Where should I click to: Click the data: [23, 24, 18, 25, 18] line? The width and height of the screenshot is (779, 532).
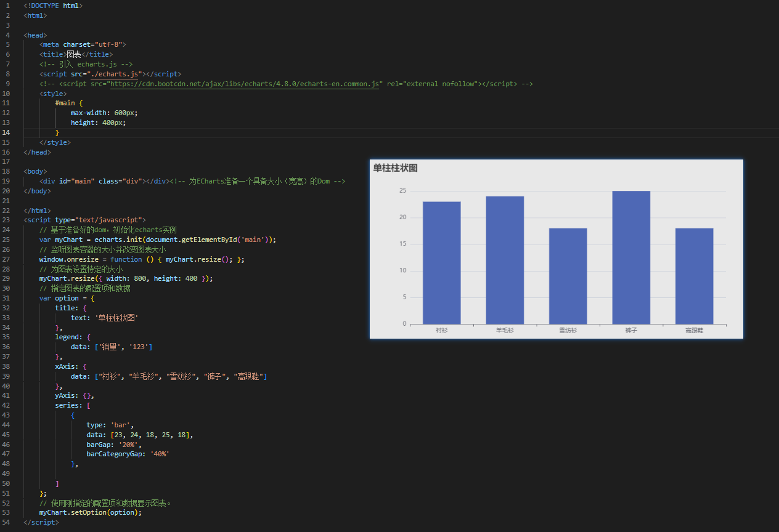pos(140,435)
